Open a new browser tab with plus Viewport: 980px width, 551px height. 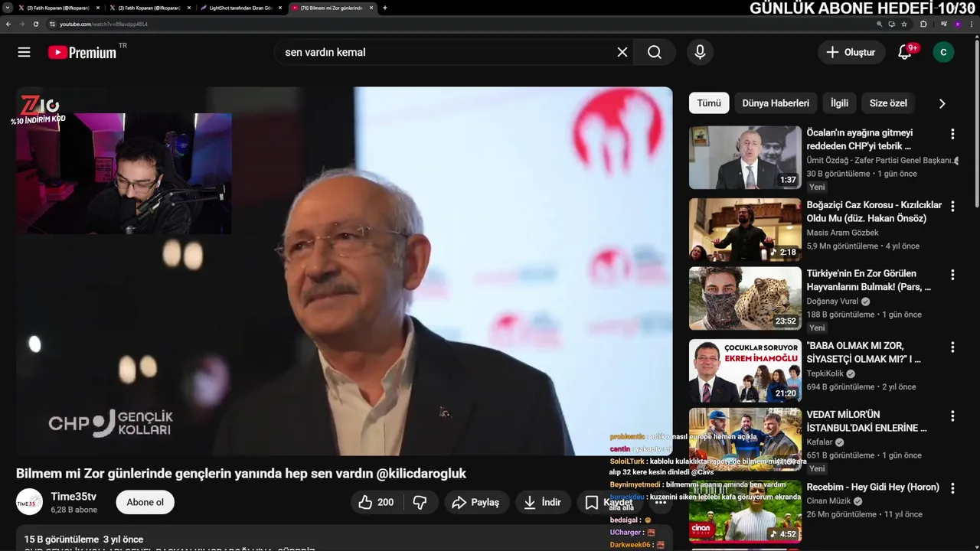coord(384,8)
